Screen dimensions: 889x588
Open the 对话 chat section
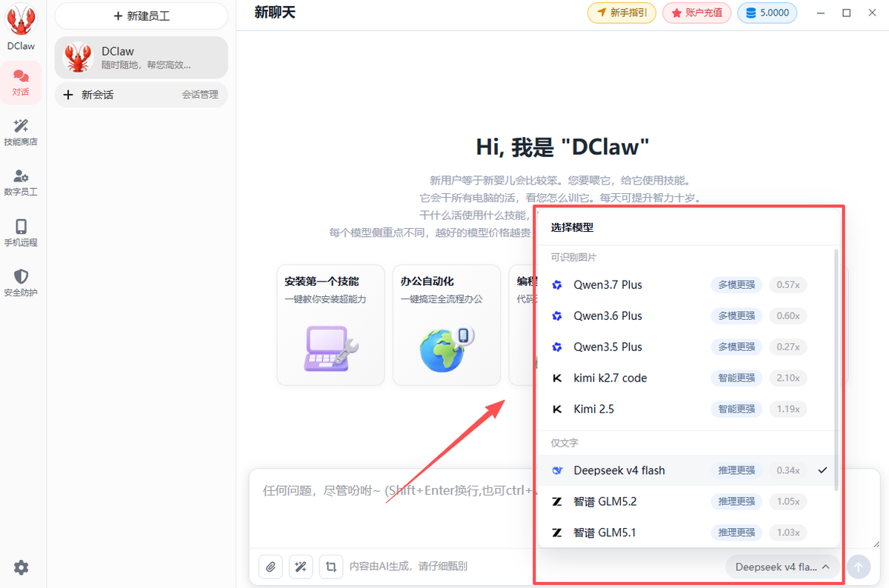click(x=21, y=82)
